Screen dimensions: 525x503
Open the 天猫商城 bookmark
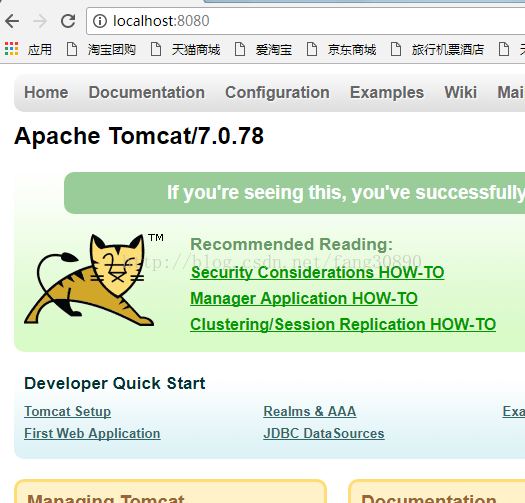pyautogui.click(x=196, y=49)
